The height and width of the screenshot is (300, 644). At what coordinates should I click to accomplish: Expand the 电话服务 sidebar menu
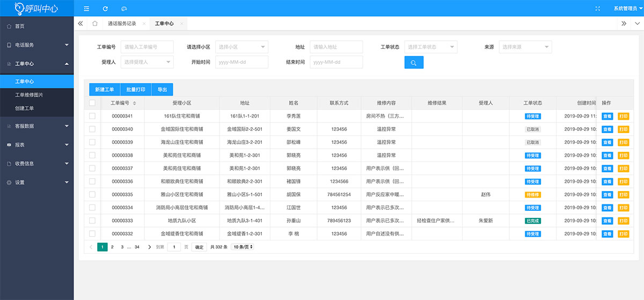pyautogui.click(x=36, y=45)
